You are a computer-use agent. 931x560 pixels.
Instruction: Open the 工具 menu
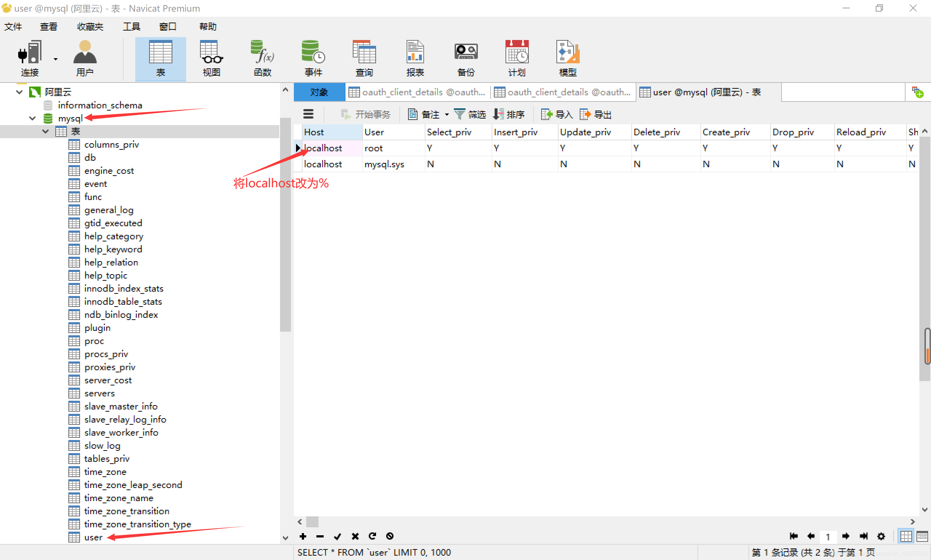pos(131,27)
